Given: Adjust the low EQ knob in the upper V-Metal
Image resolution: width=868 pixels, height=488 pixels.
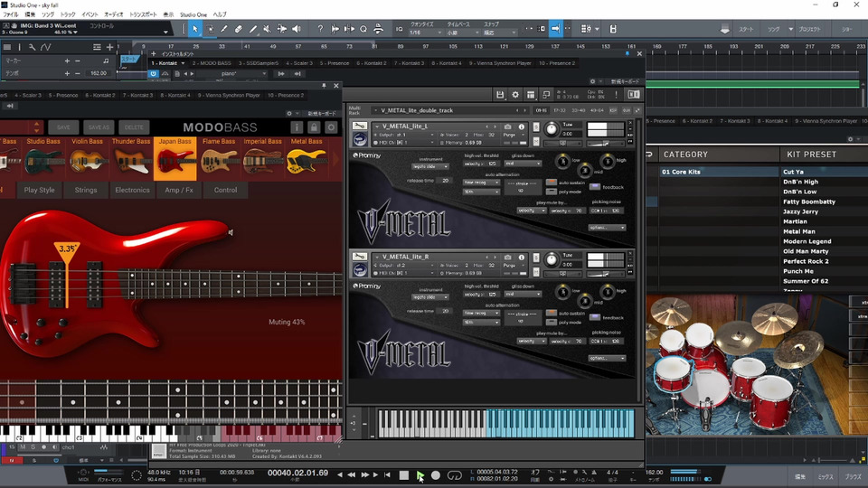Looking at the screenshot, I should click(562, 161).
